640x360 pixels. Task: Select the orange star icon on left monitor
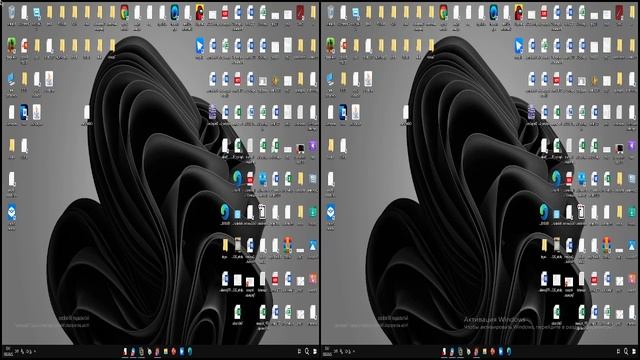(x=275, y=80)
